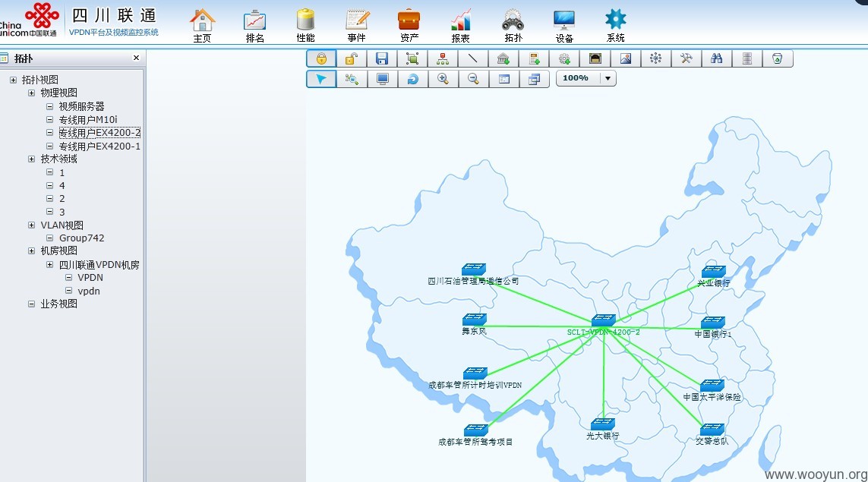Image resolution: width=868 pixels, height=482 pixels.
Task: Click the green select-area toolbar icon
Action: pos(412,58)
